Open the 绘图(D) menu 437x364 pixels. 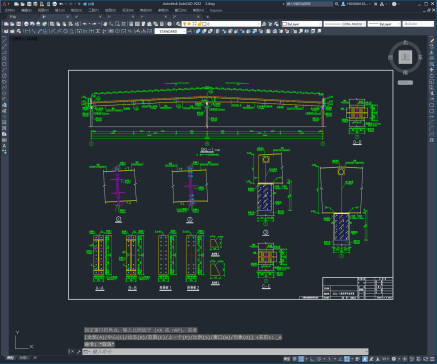click(110, 10)
